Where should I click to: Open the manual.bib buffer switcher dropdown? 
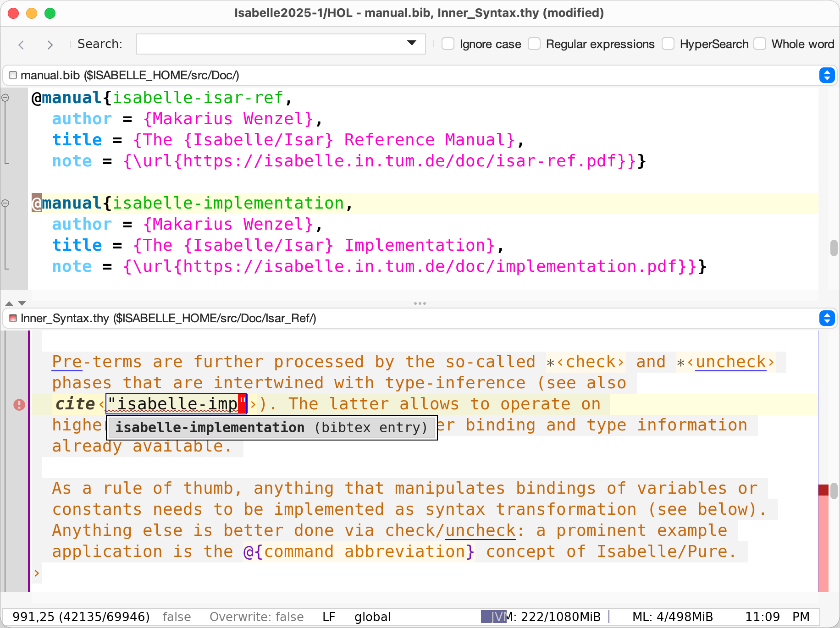(827, 75)
